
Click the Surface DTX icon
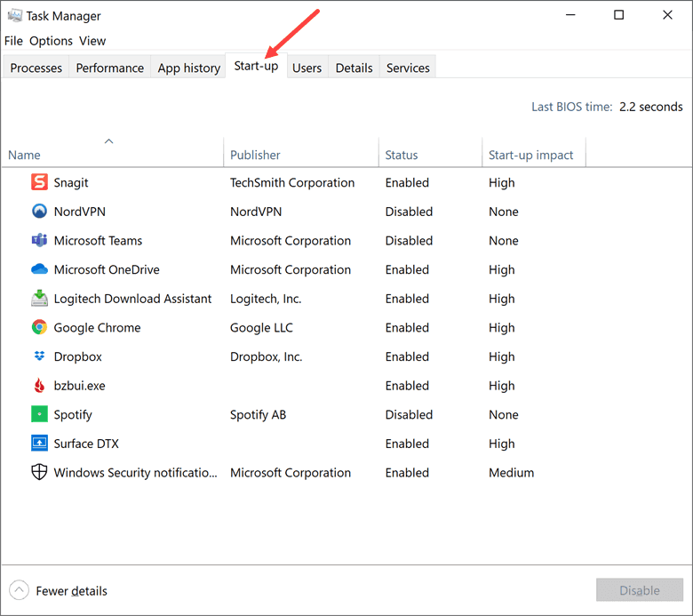coord(39,443)
